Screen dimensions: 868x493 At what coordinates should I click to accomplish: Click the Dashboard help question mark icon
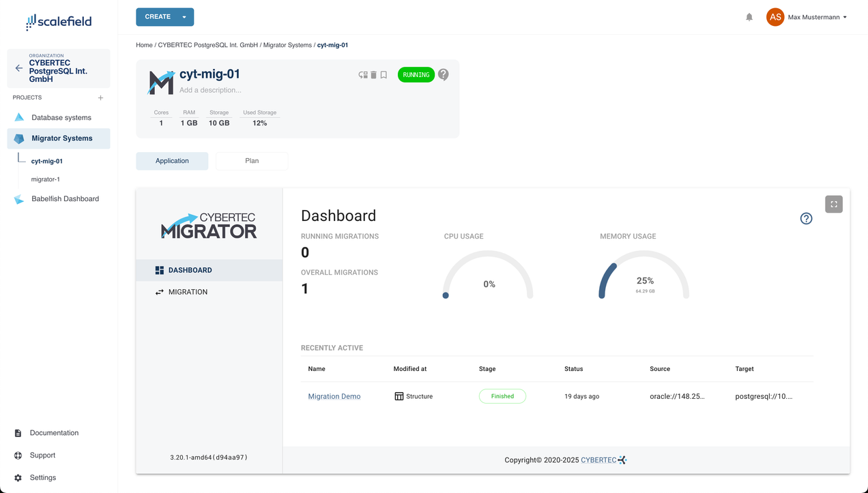[806, 218]
